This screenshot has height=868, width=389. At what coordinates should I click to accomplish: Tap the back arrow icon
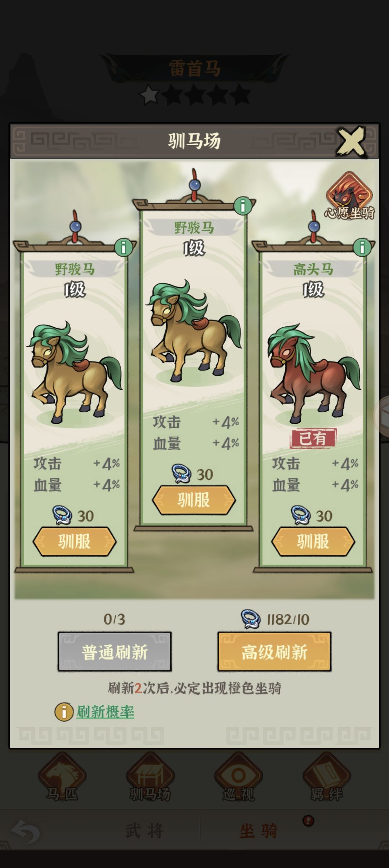pyautogui.click(x=25, y=831)
